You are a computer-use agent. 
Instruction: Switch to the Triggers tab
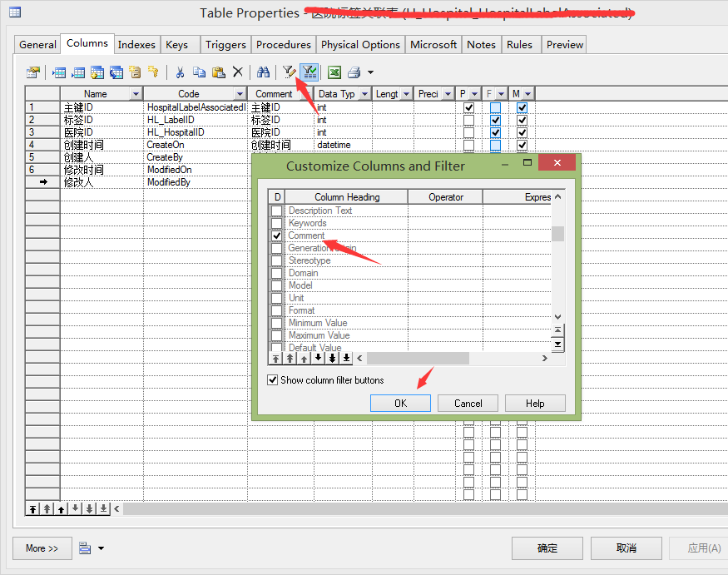click(225, 45)
